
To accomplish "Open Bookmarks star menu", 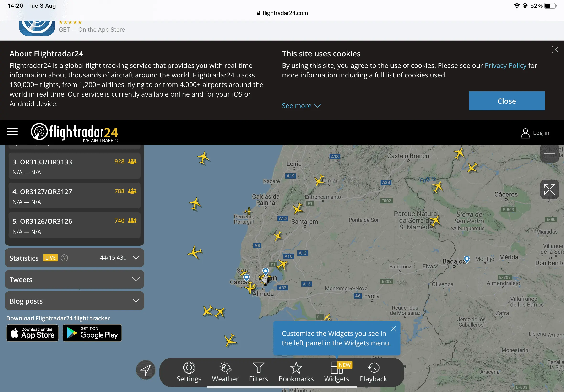I will pyautogui.click(x=296, y=372).
